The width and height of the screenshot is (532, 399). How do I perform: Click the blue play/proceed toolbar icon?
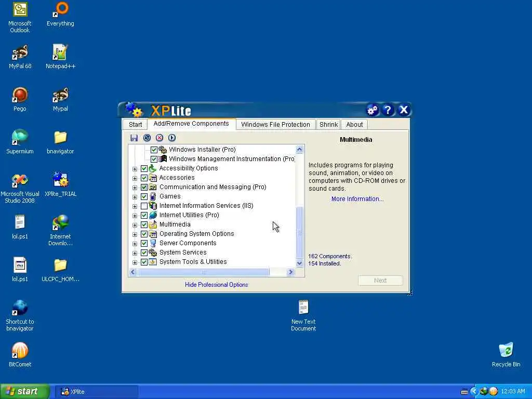172,138
